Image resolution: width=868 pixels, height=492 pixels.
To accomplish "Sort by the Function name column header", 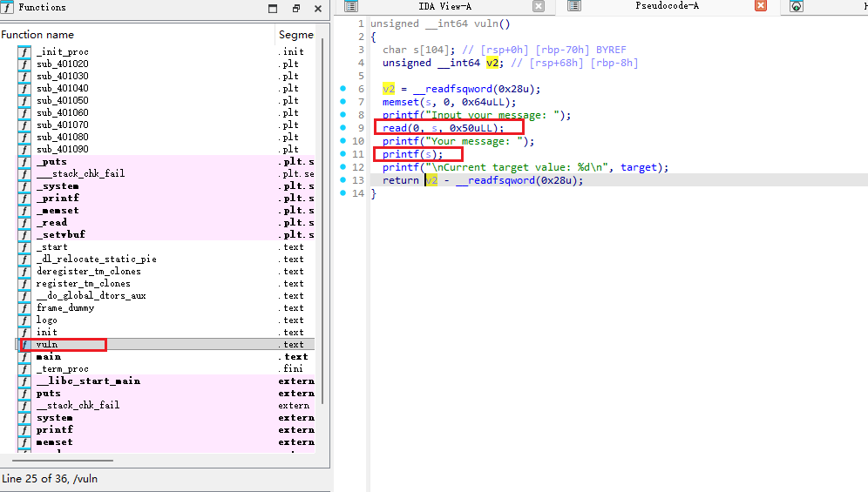I will click(37, 35).
